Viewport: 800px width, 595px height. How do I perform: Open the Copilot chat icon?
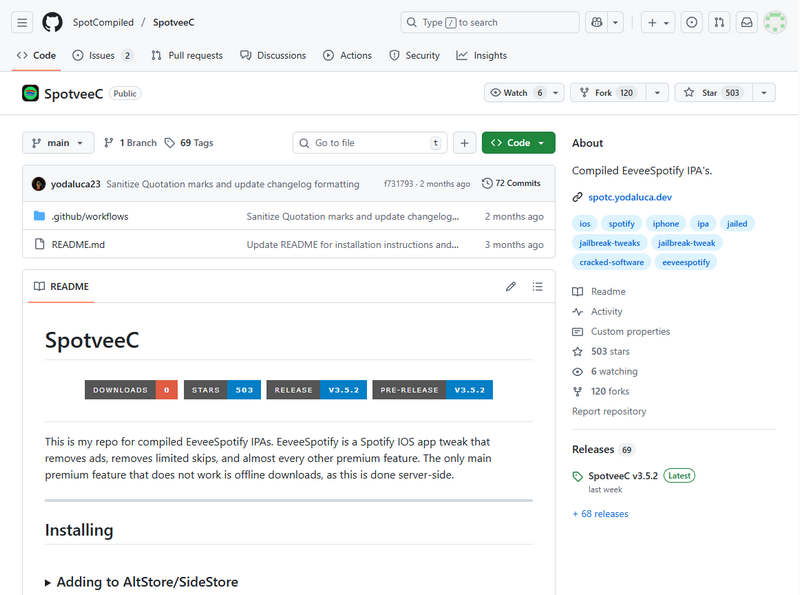coord(597,22)
